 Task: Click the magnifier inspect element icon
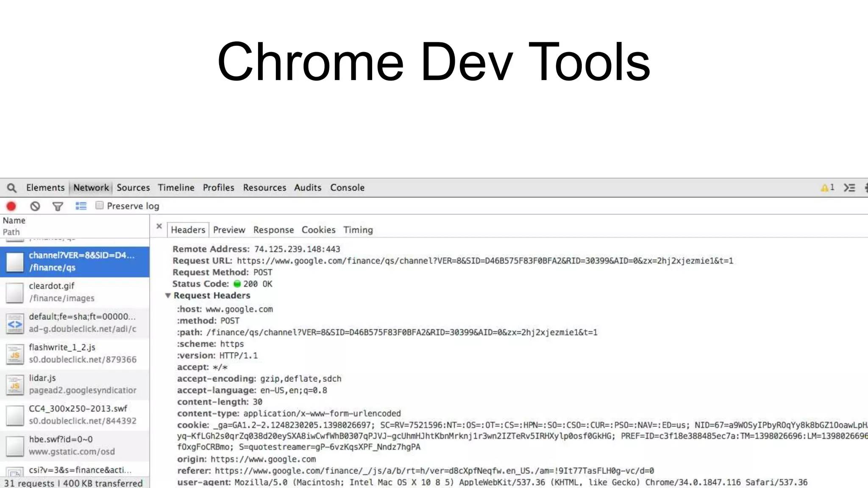12,188
